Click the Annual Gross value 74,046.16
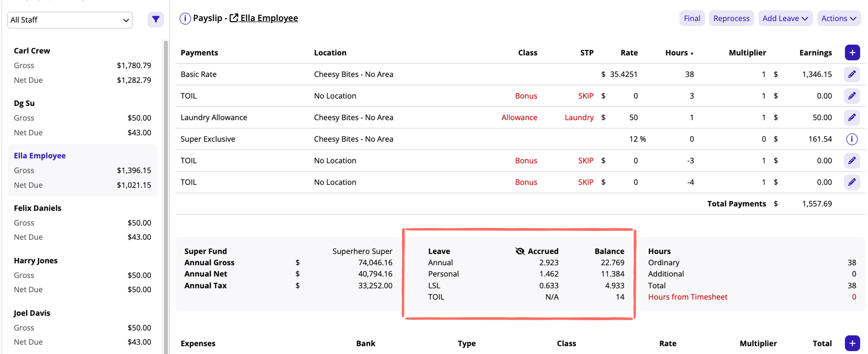This screenshot has height=354, width=868. 375,262
